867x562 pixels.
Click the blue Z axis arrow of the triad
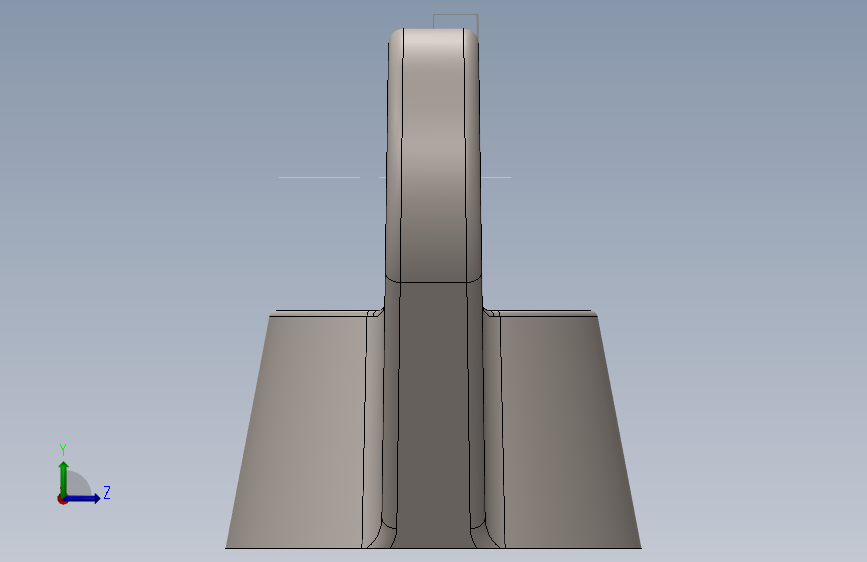82,498
